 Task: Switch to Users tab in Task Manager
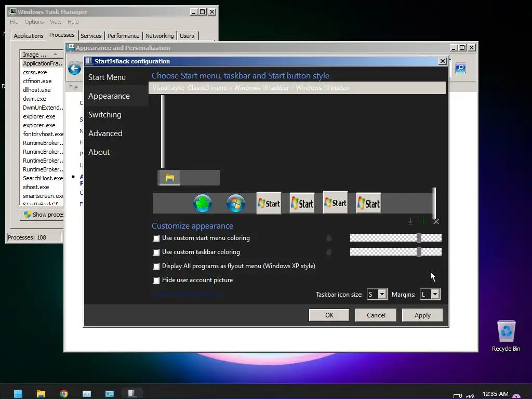pyautogui.click(x=187, y=36)
